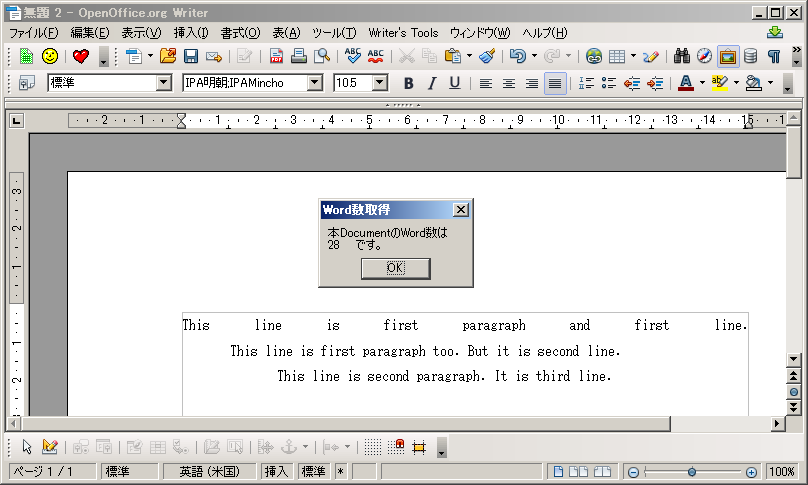Open Highlighting color dropdown arrow

pos(736,82)
